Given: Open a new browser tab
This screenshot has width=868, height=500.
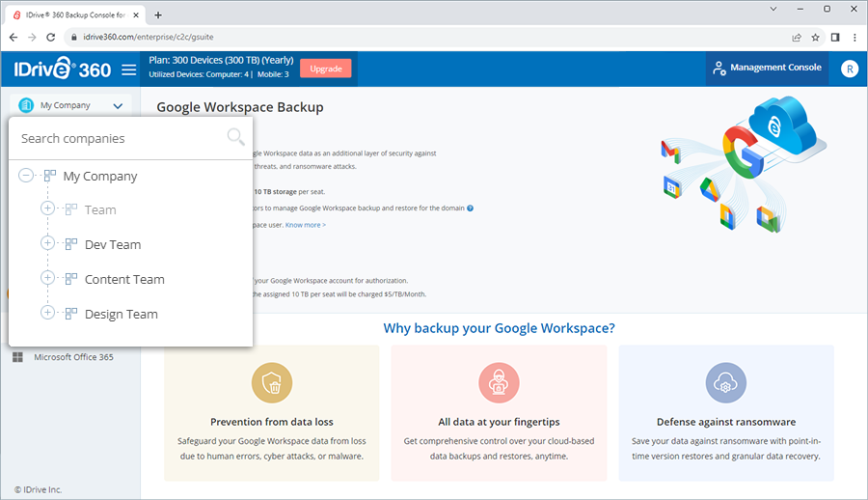Looking at the screenshot, I should [158, 15].
